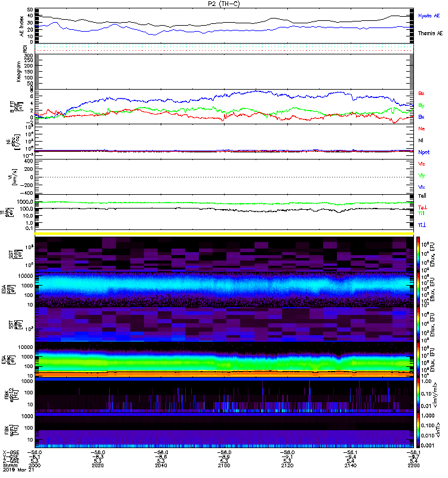Screen dimensions: 448x478
Task: Select the blue 'Npot' legend label
Action: click(424, 152)
